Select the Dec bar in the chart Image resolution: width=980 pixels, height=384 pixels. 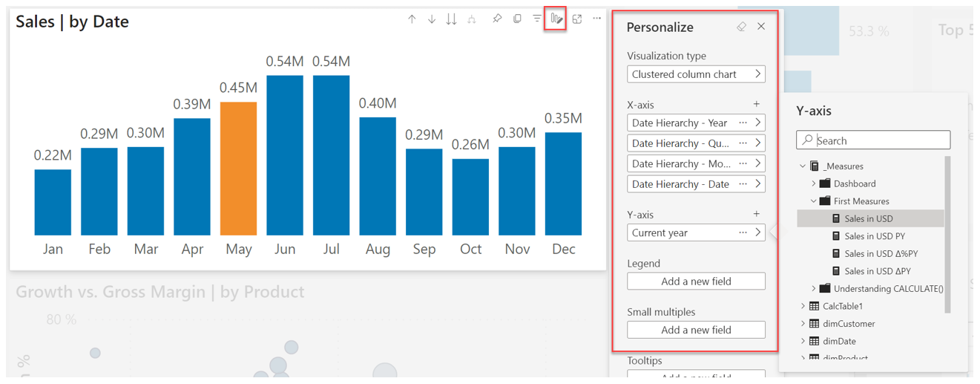coord(563,184)
